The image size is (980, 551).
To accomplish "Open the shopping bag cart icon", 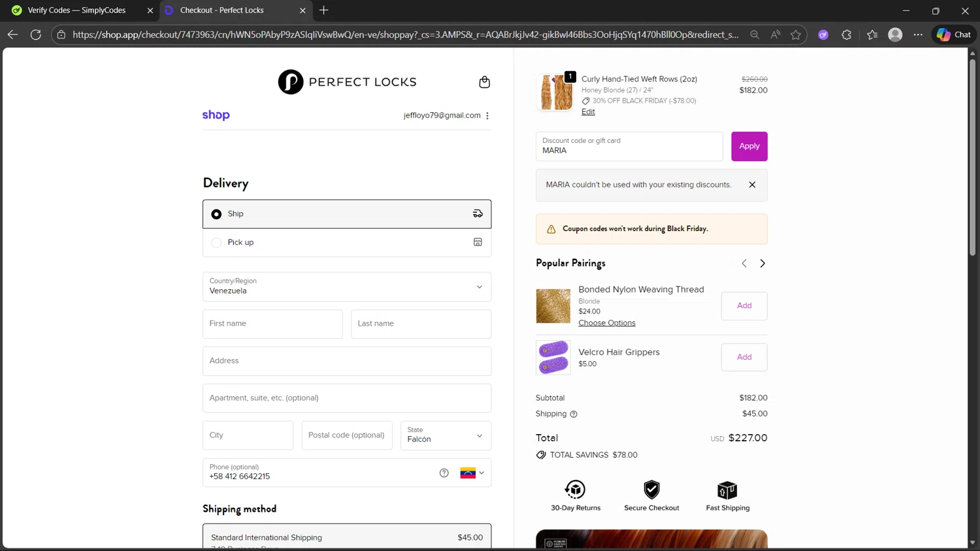I will 484,82.
